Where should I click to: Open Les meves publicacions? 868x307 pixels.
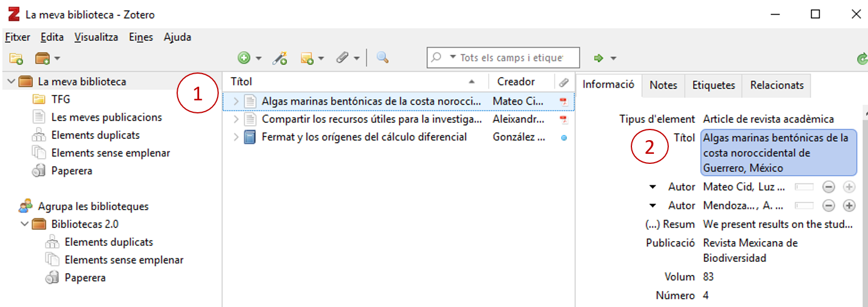[x=106, y=117]
